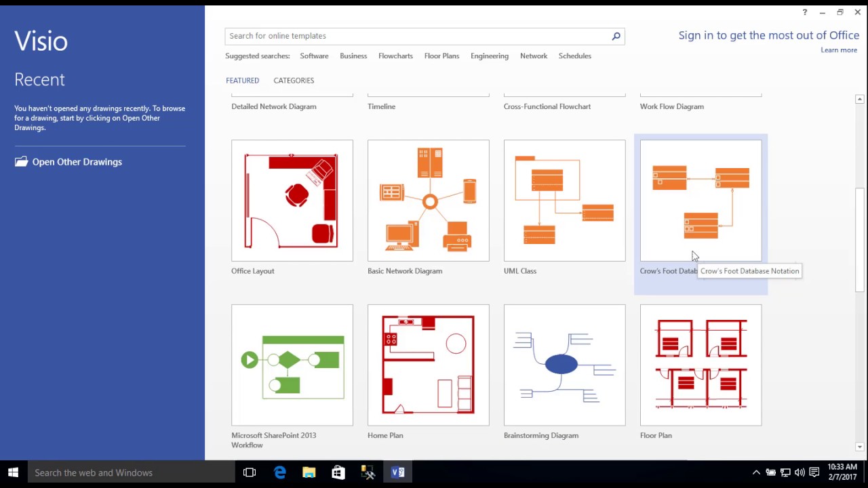Screen dimensions: 868x488
Task: Open File Explorer from the taskbar
Action: point(309,472)
